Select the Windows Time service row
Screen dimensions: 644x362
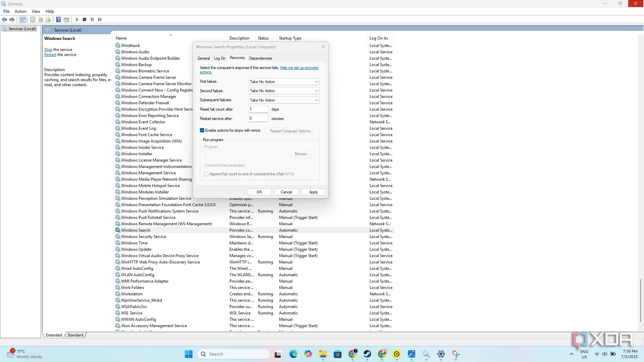254,243
